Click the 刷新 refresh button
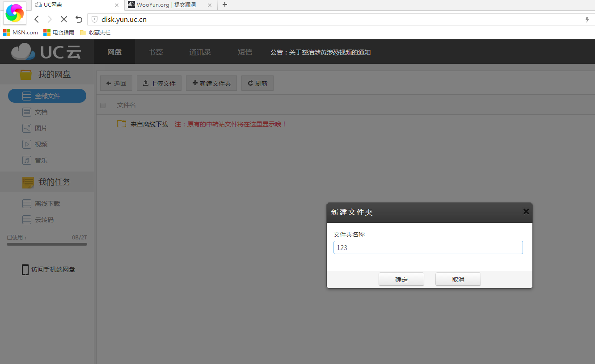Screen dimensions: 595x364 [x=257, y=83]
